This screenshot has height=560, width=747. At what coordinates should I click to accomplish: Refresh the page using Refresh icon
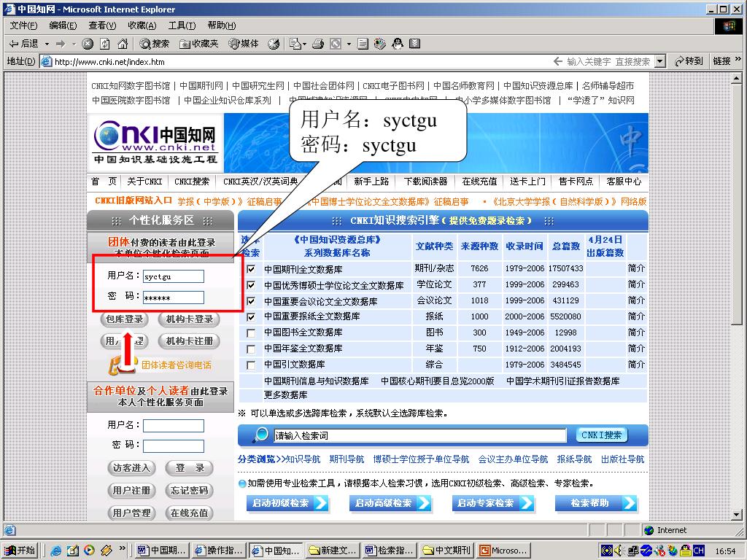point(105,44)
